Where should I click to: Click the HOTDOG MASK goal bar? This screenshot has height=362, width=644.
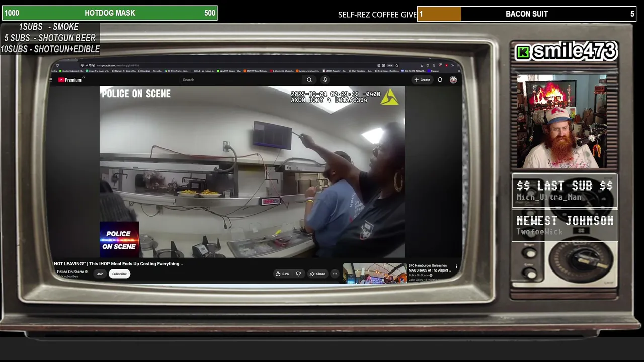pyautogui.click(x=110, y=13)
